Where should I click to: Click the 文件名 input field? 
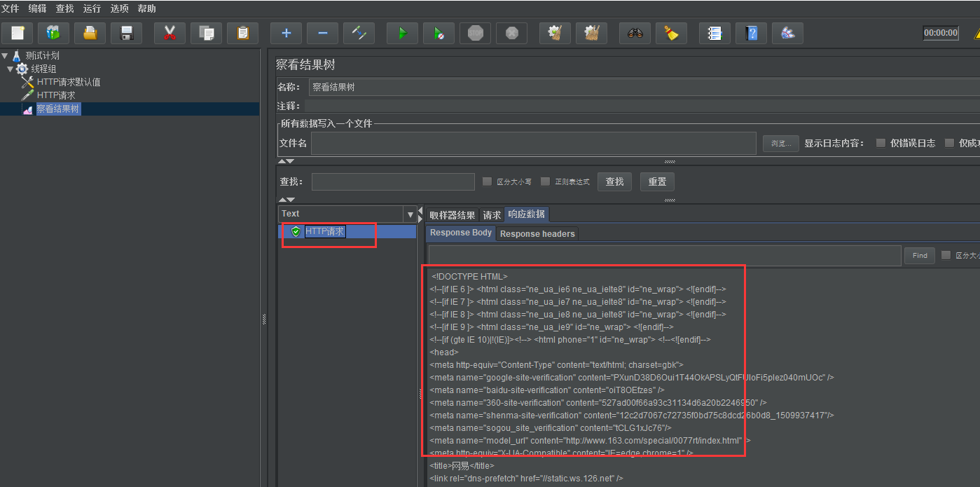click(x=534, y=143)
